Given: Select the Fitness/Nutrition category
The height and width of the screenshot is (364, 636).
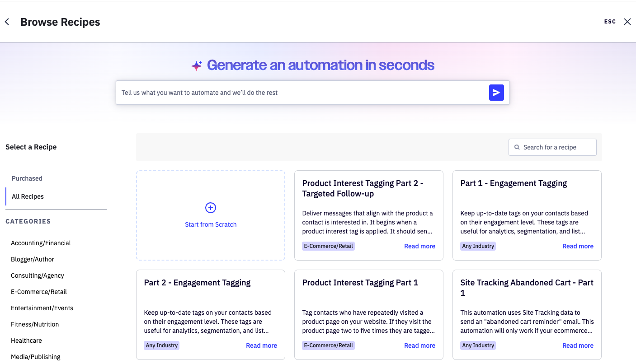Looking at the screenshot, I should tap(35, 324).
